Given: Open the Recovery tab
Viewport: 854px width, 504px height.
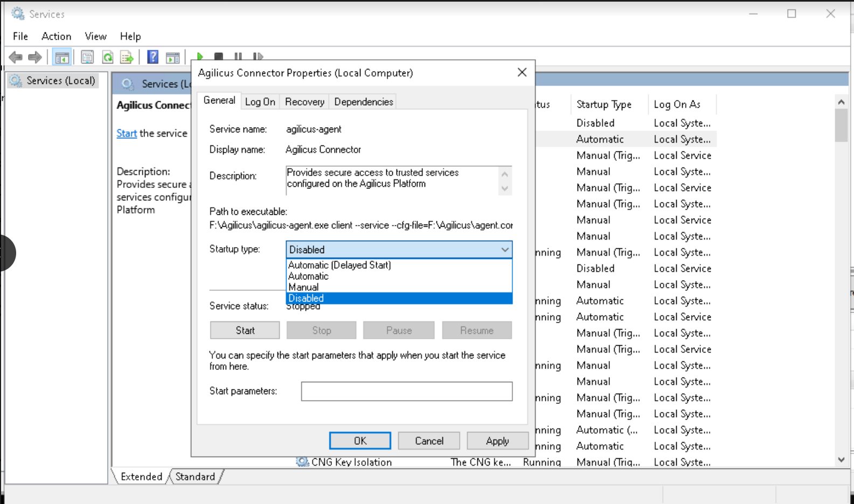Looking at the screenshot, I should (304, 102).
